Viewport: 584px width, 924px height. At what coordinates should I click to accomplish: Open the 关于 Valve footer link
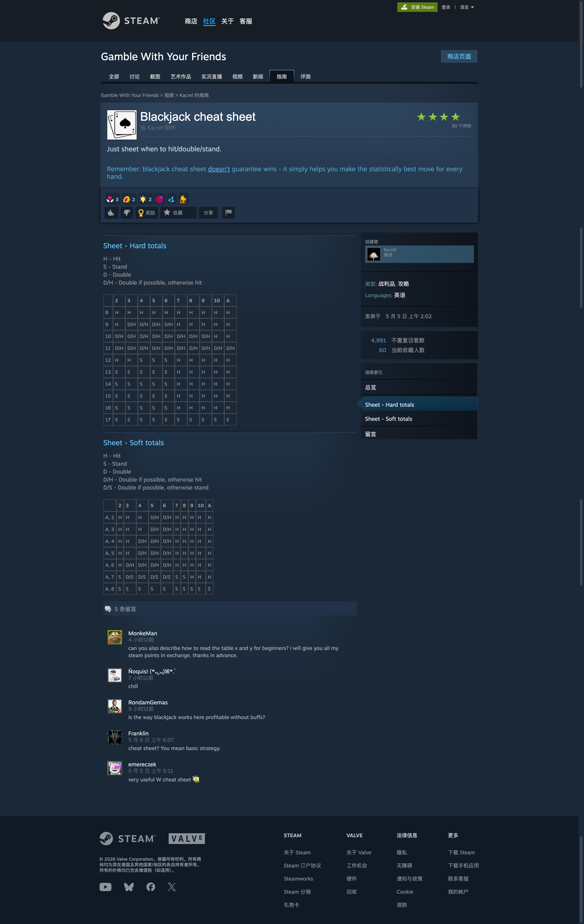coord(359,853)
